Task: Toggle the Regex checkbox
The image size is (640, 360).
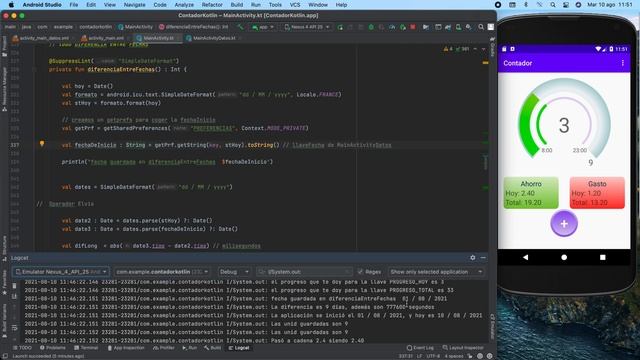Action: pos(360,271)
